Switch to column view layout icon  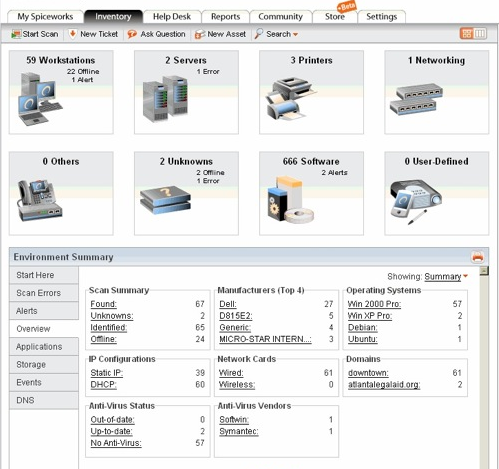click(x=480, y=33)
